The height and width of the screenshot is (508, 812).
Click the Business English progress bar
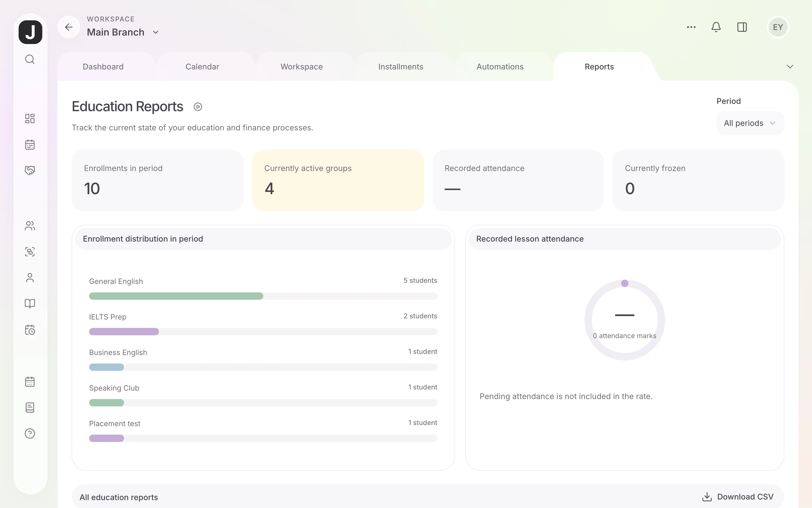tap(263, 367)
